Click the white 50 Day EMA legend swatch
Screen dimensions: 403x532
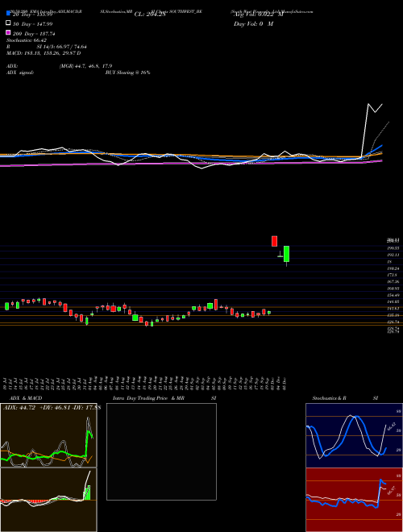pos(8,23)
